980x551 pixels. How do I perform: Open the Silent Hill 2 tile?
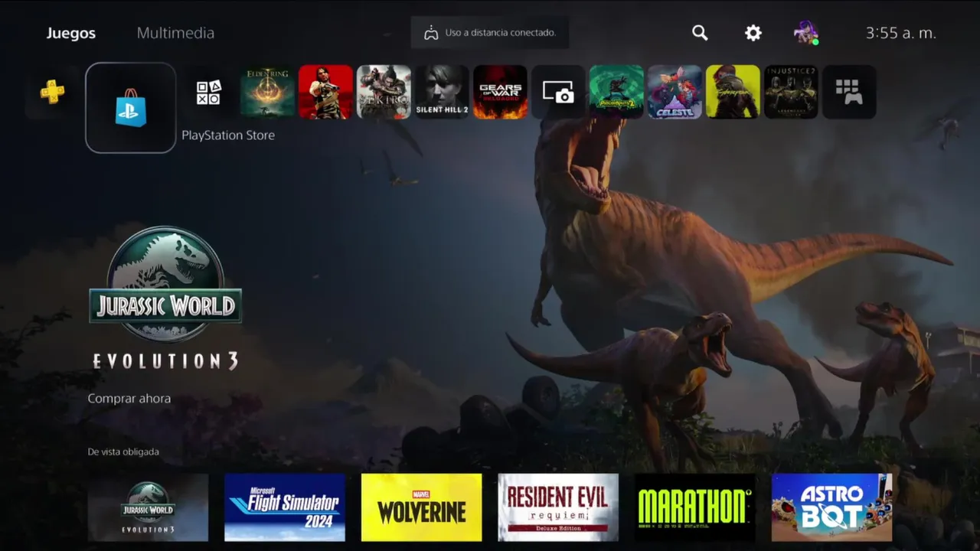click(x=442, y=92)
